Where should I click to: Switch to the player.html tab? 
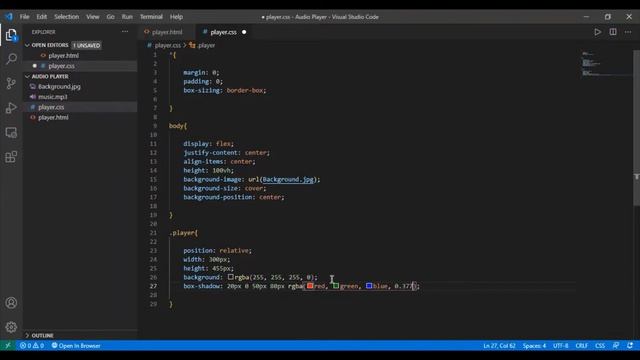click(167, 32)
